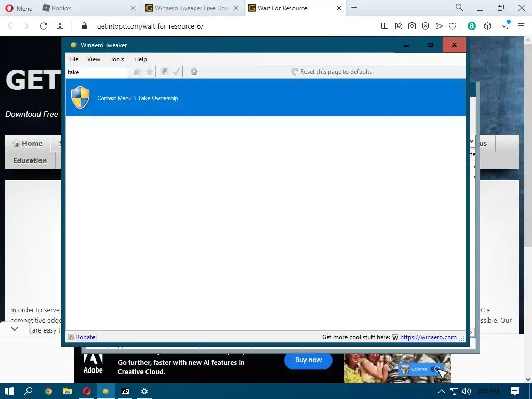Open Opera from the taskbar
Image resolution: width=532 pixels, height=399 pixels.
(87, 391)
